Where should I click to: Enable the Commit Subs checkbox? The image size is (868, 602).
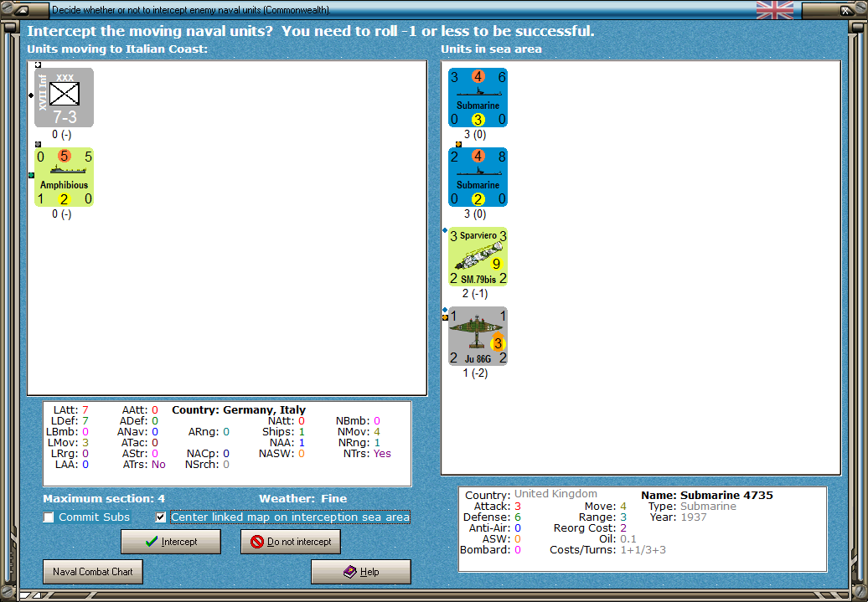[x=49, y=517]
